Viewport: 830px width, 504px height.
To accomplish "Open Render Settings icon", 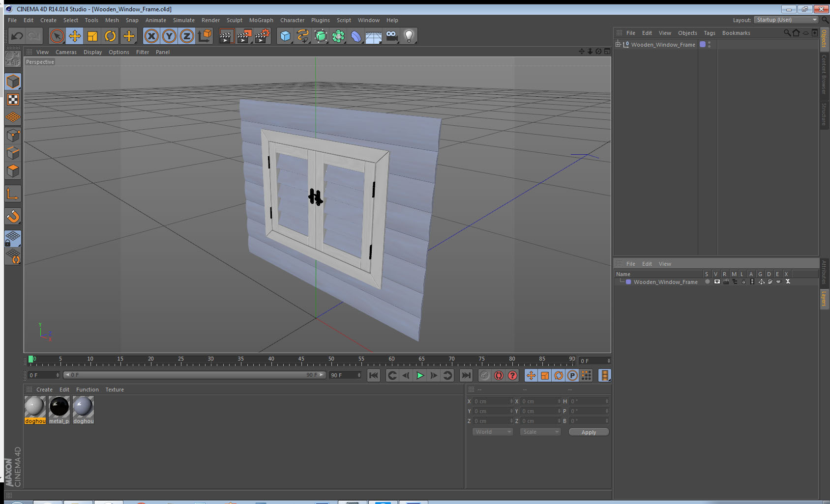I will pos(263,36).
